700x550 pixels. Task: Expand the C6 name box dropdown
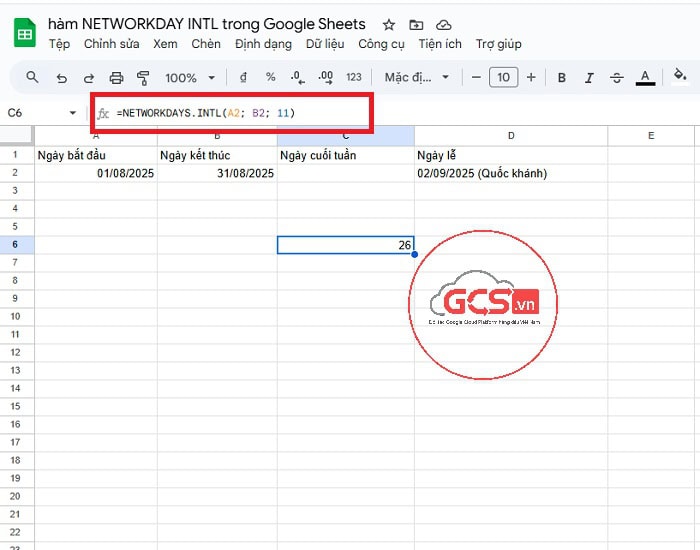pos(73,113)
